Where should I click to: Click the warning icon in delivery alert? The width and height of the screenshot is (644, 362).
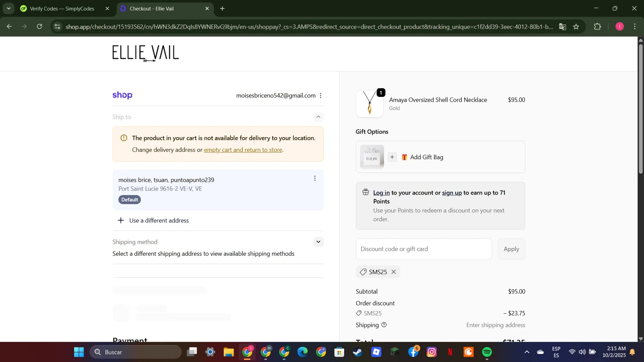click(x=124, y=138)
